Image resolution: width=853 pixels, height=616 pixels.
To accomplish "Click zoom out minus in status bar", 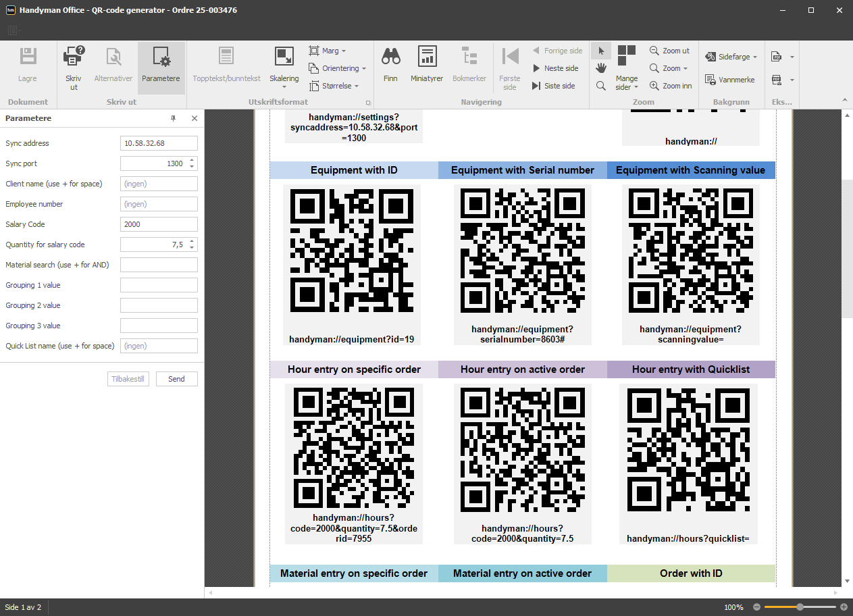I will (x=757, y=607).
